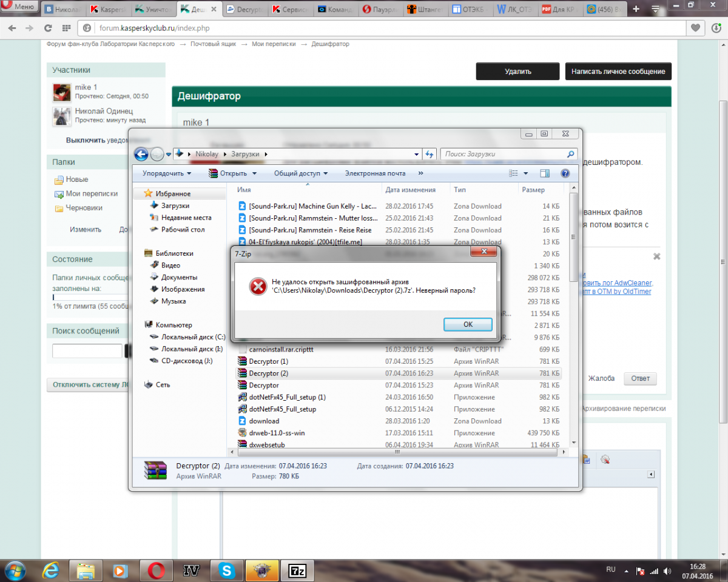Click Электронная почта in the Explorer toolbar

(x=375, y=173)
